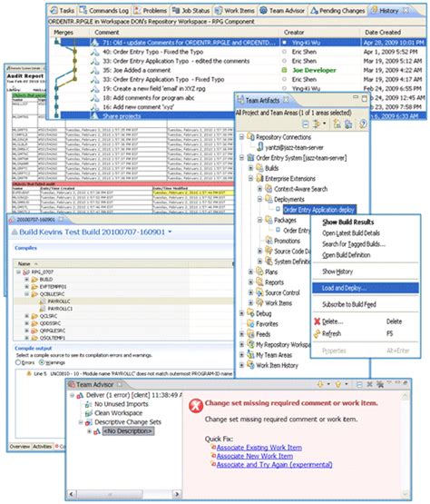Click the filter arrows icon in Team Artifacts toolbar
The height and width of the screenshot is (504, 430).
317,124
